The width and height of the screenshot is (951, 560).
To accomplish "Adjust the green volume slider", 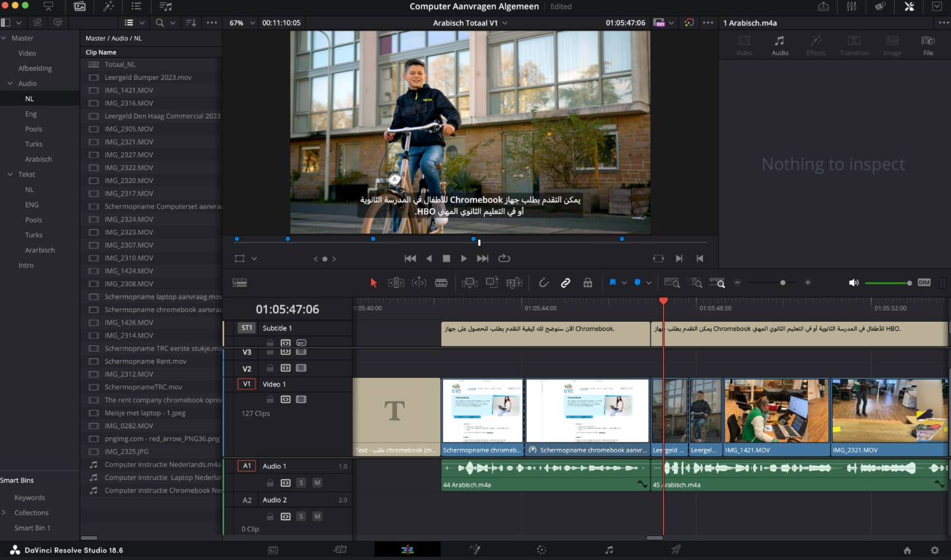I will coord(887,283).
